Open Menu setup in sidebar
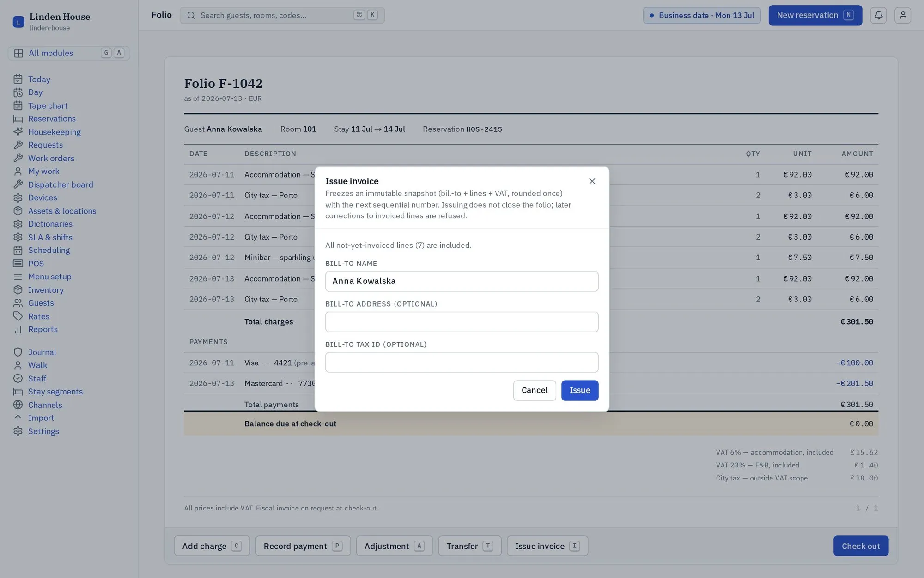The width and height of the screenshot is (924, 578). 49,277
